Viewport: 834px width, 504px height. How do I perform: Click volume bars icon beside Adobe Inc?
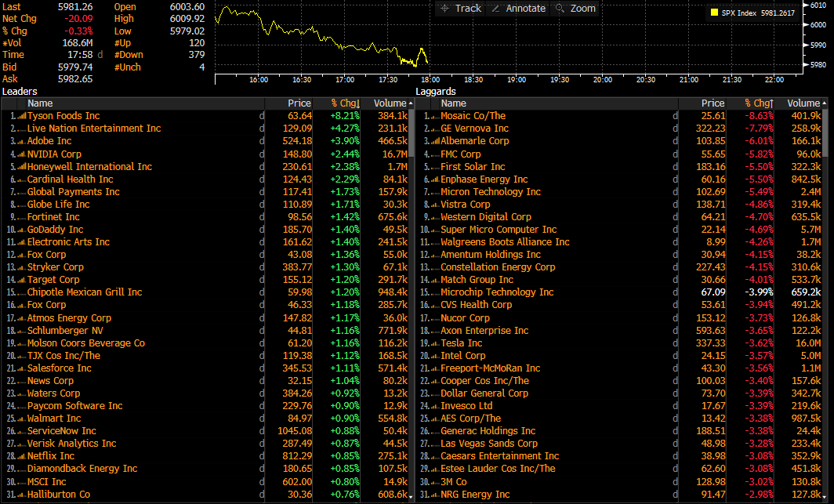pyautogui.click(x=21, y=141)
